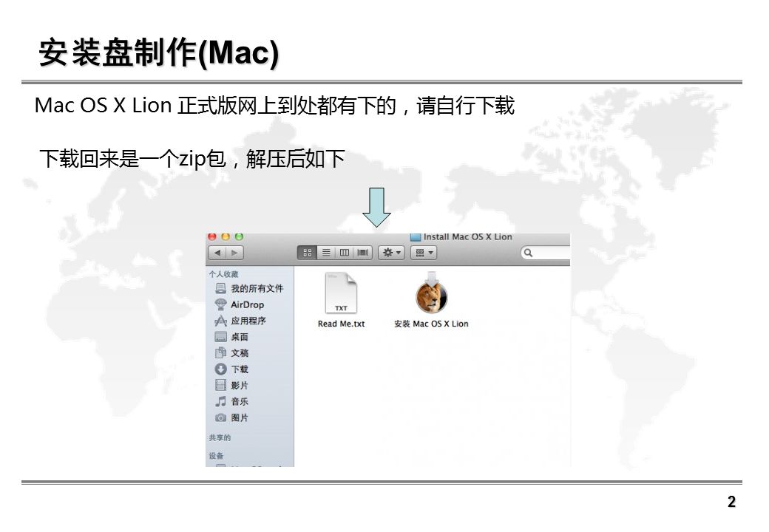Open 应用程序 in the sidebar
Screen dimensions: 769x532
coord(240,321)
